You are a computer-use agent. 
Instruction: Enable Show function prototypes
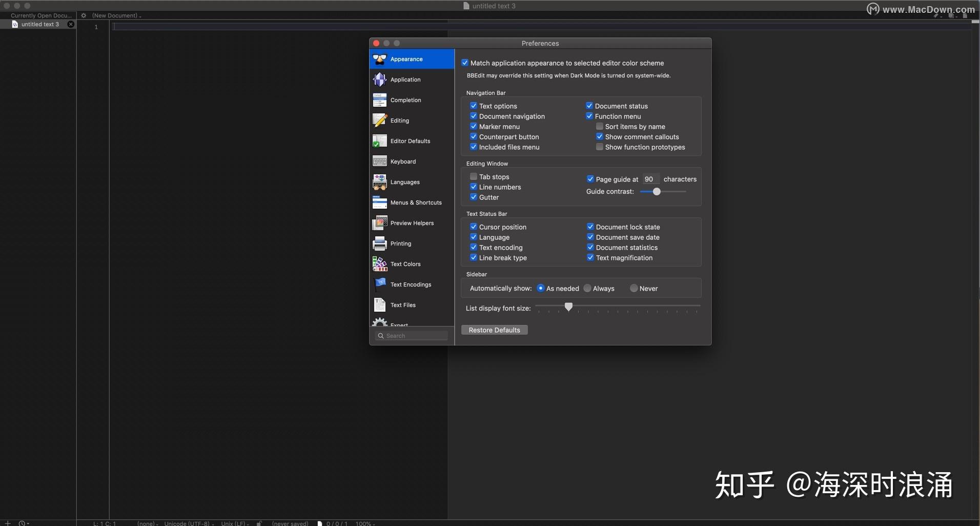599,147
